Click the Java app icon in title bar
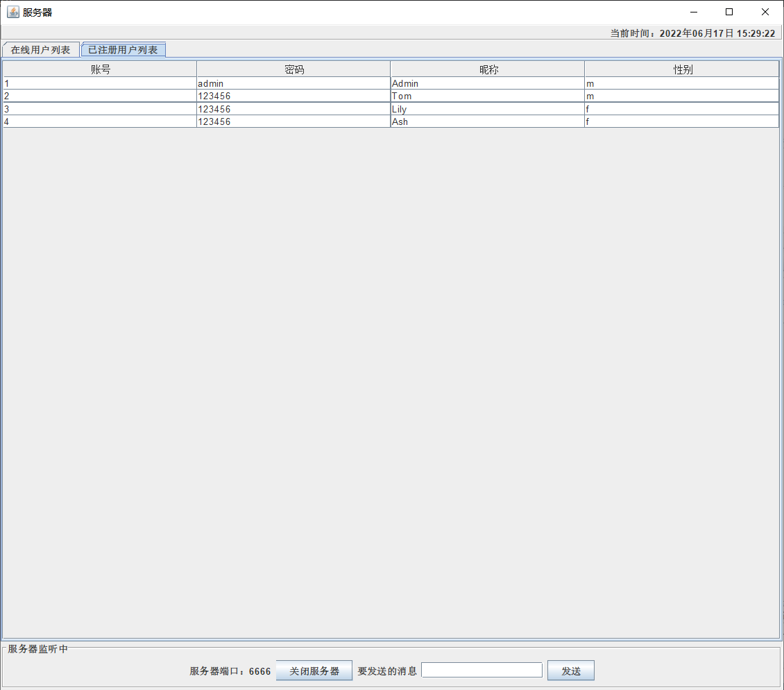 click(13, 12)
